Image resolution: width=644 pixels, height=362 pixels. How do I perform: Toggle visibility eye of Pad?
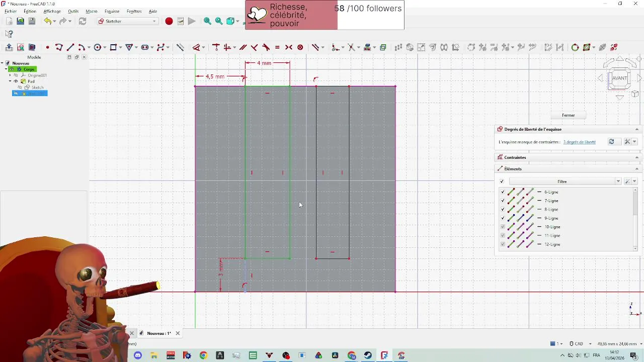click(16, 81)
